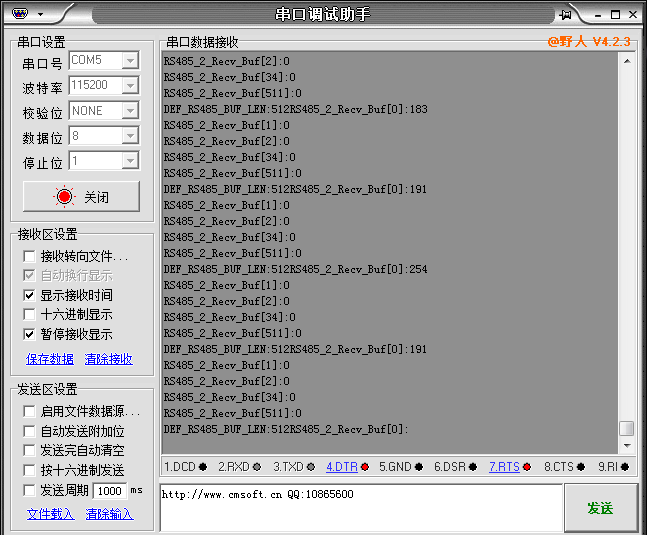This screenshot has width=647, height=535.
Task: Click the red RTS indicator dot
Action: click(527, 467)
